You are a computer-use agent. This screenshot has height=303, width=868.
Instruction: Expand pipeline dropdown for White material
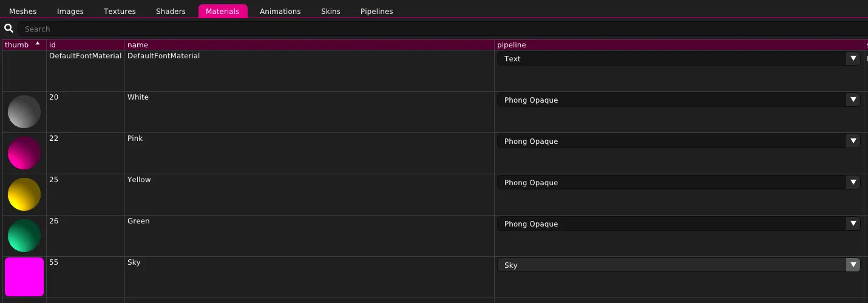(x=679, y=100)
